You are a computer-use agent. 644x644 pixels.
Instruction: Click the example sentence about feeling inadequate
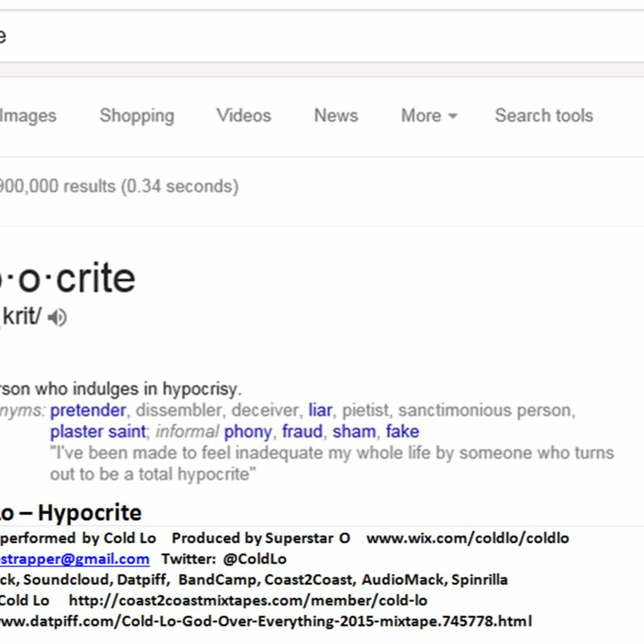[x=332, y=463]
